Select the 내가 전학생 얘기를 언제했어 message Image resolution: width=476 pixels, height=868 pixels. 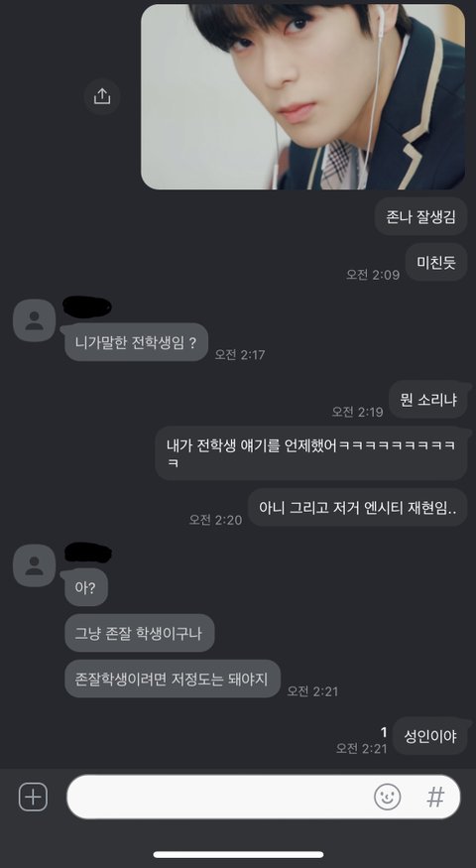coord(311,452)
